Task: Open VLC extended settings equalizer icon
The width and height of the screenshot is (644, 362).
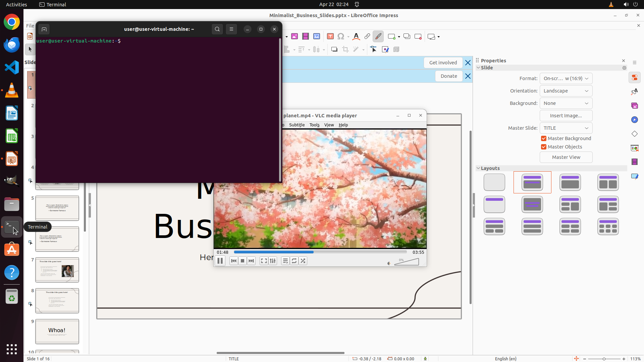Action: 273,261
